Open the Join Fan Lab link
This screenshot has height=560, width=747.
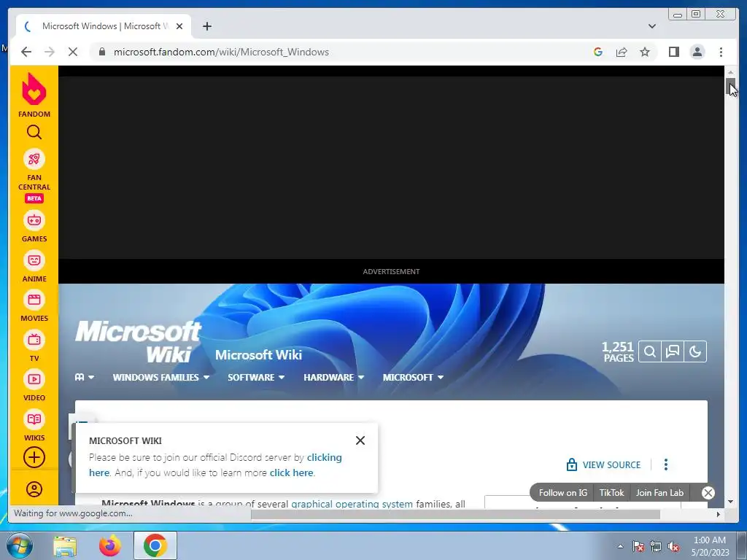click(x=659, y=493)
